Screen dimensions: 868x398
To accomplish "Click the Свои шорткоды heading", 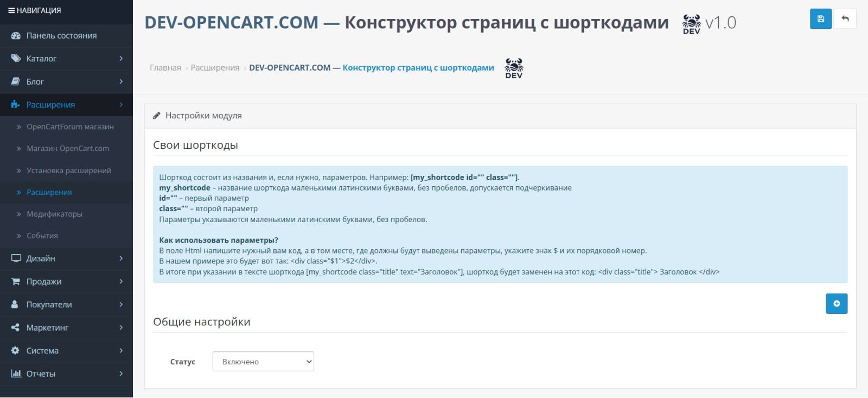I will coord(195,145).
